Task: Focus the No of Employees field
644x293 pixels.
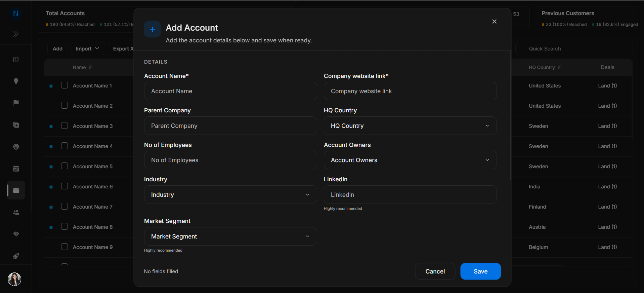Action: coord(230,160)
